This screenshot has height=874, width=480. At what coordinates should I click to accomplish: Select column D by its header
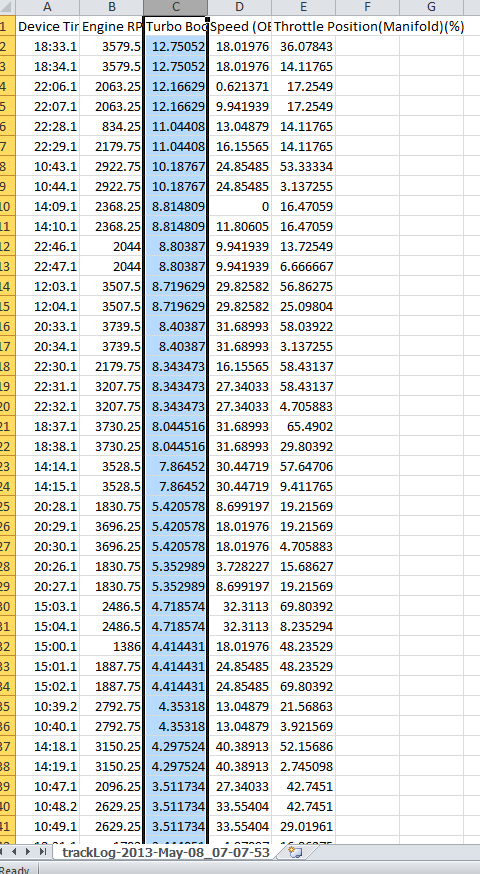coord(240,7)
